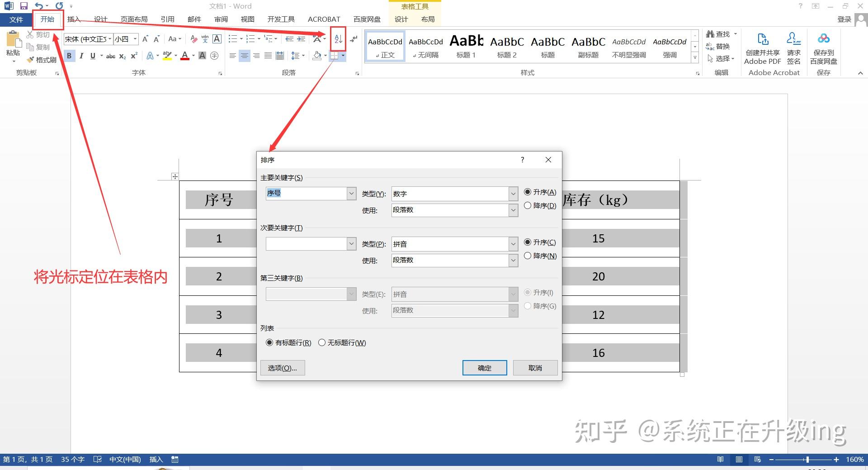868x470 pixels.
Task: Open the secondary key field dropdown
Action: [351, 244]
